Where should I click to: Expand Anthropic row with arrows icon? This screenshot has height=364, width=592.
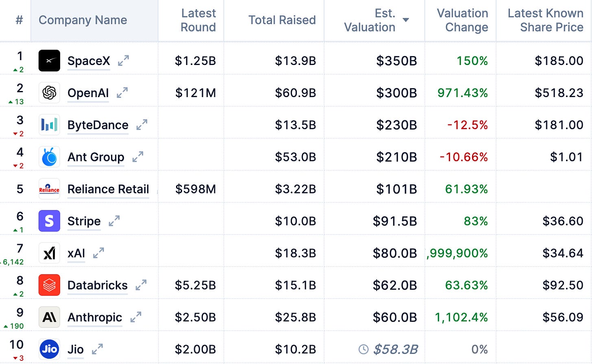tap(136, 318)
